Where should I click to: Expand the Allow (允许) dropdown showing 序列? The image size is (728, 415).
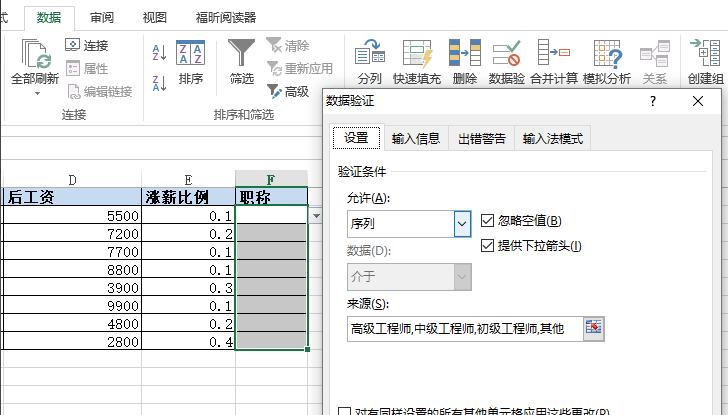pyautogui.click(x=462, y=224)
